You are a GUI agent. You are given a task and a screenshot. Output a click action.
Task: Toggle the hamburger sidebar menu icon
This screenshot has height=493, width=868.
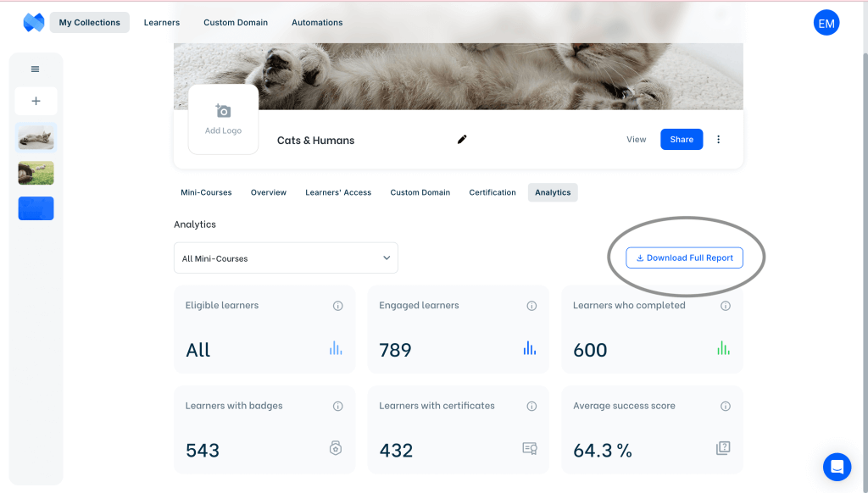(x=36, y=69)
